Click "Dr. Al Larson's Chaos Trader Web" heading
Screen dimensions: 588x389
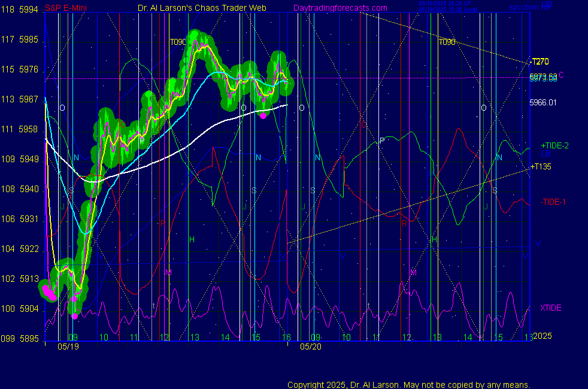pyautogui.click(x=202, y=8)
